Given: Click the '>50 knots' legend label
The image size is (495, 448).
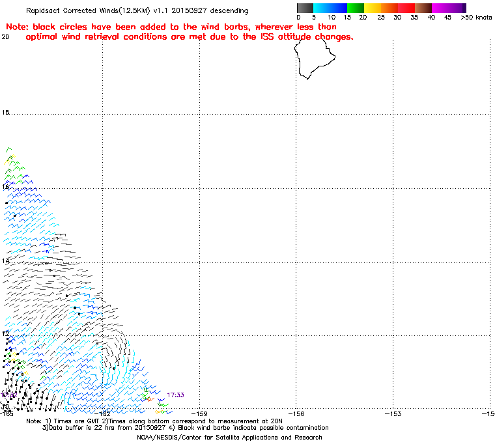Looking at the screenshot, I should (476, 18).
